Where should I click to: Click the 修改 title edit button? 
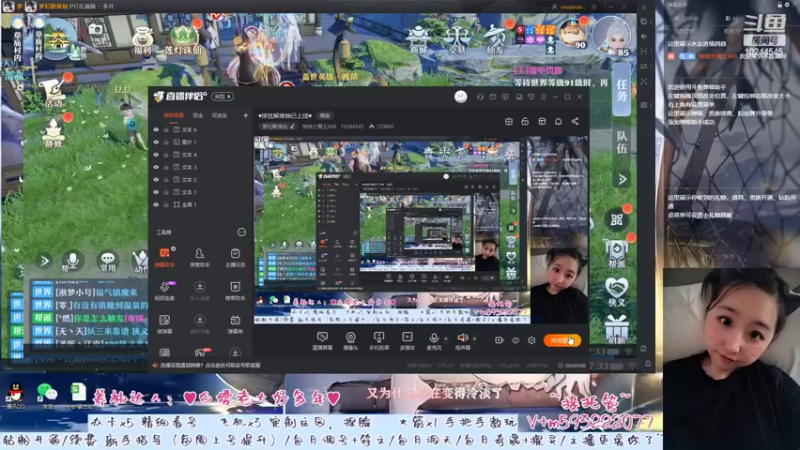324,116
